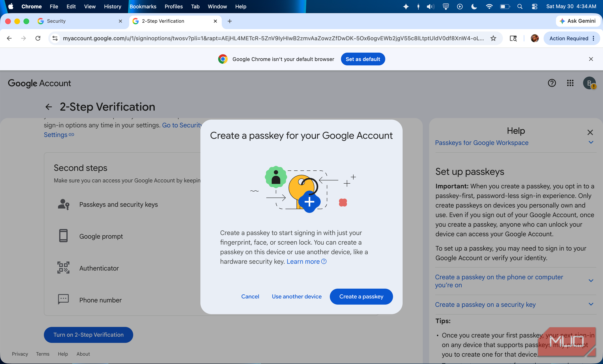Image resolution: width=603 pixels, height=364 pixels.
Task: Click the date and time in menu bar
Action: click(x=571, y=6)
